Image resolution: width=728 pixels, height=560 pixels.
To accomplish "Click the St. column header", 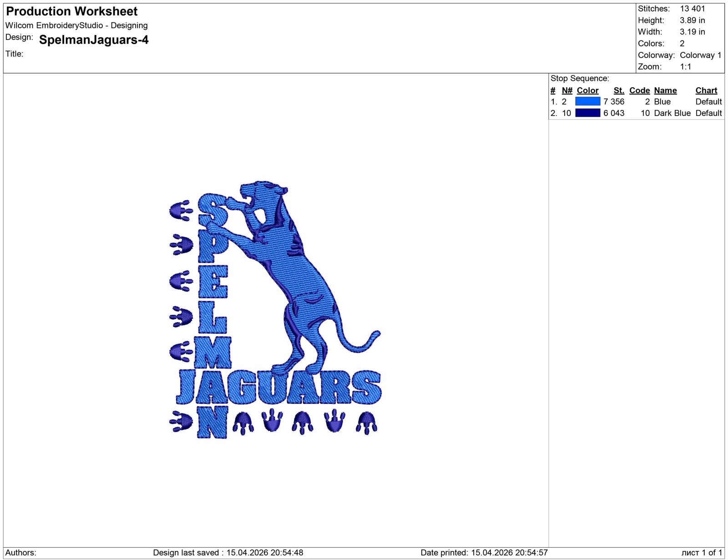I will tap(618, 90).
